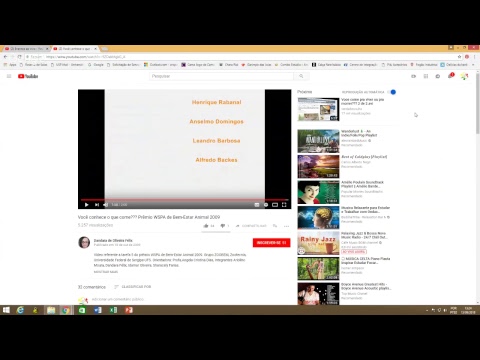Click the page vertical scrollbar
Viewport: 480px width, 360px height.
[x=477, y=103]
